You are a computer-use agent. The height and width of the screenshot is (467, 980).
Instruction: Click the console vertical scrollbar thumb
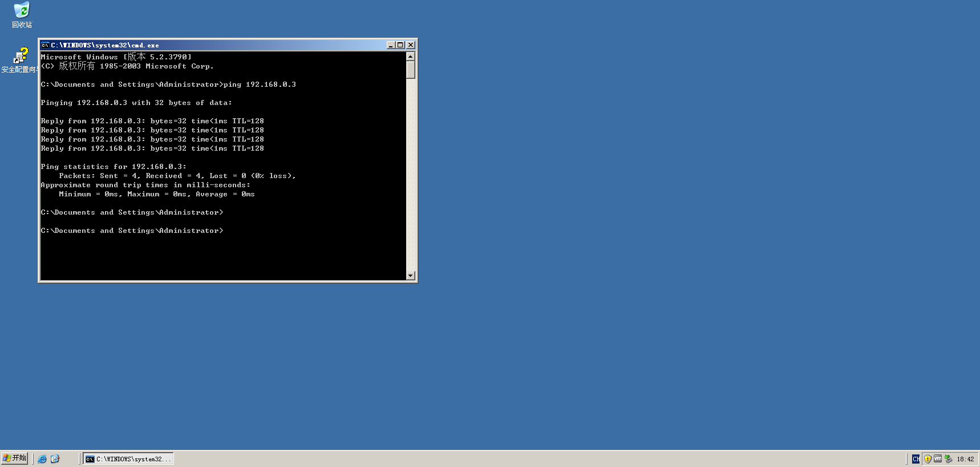(410, 70)
